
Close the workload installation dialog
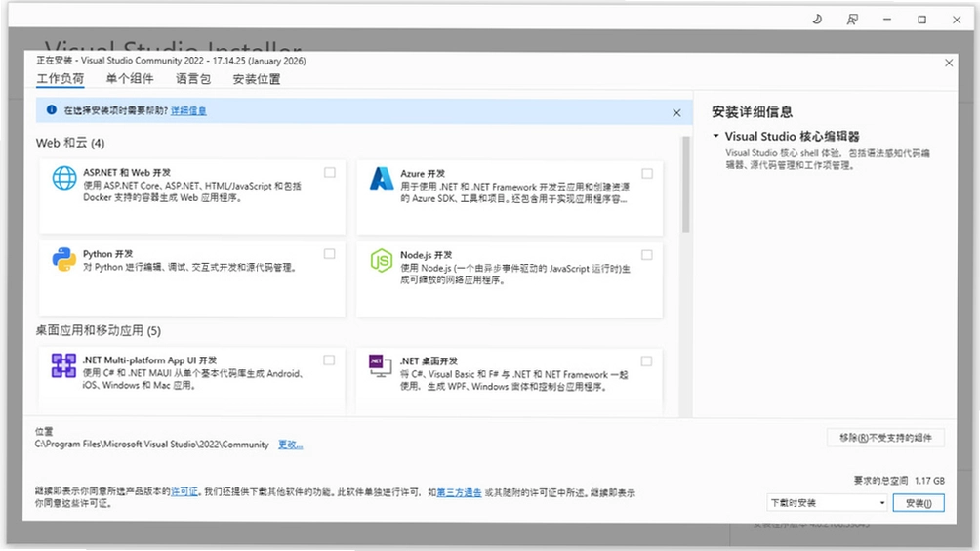coord(949,63)
